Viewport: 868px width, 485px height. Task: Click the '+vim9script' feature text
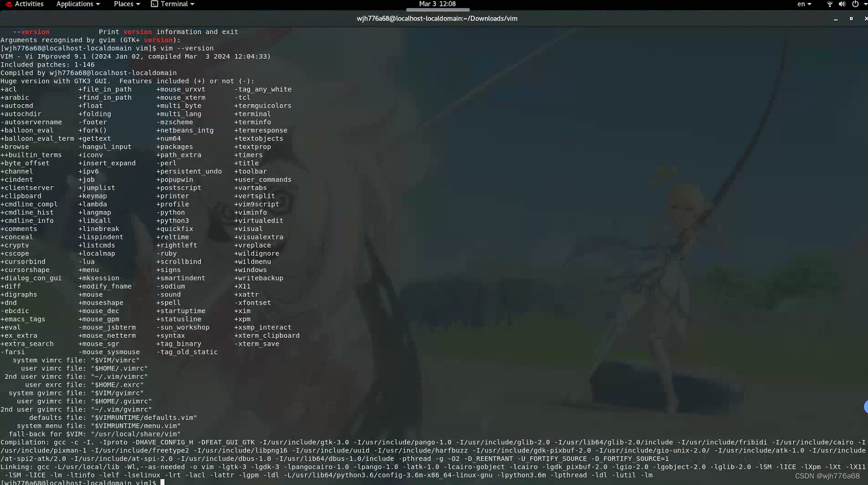(257, 204)
